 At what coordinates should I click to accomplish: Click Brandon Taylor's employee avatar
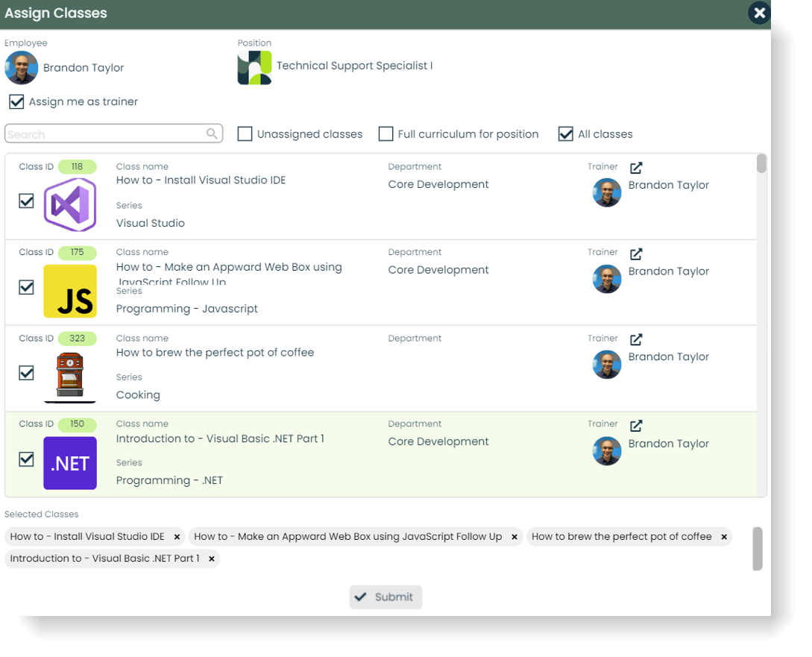click(21, 67)
